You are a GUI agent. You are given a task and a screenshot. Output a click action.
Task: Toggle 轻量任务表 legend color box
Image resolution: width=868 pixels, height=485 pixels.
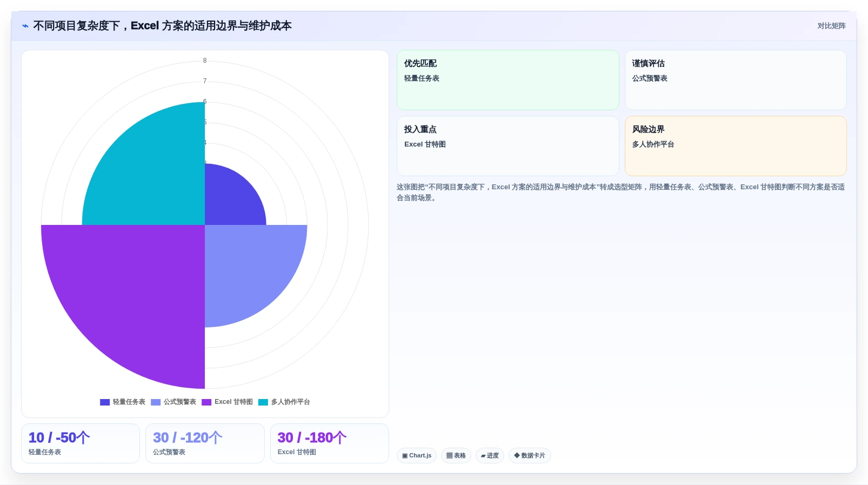point(105,402)
